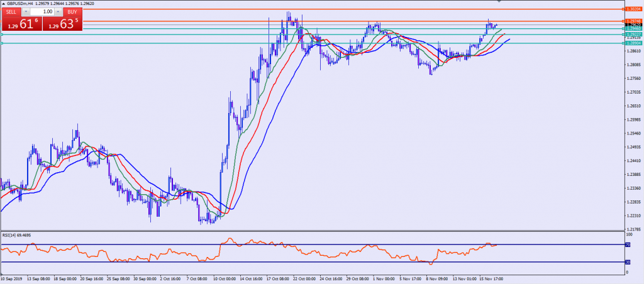Decrease lot volume with the down arrow

click(27, 11)
